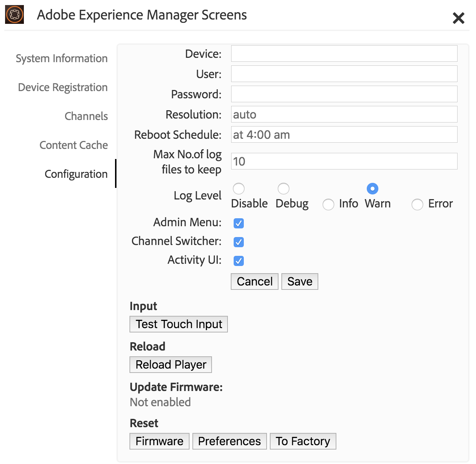Open the System Information tab
This screenshot has width=476, height=464.
61,59
